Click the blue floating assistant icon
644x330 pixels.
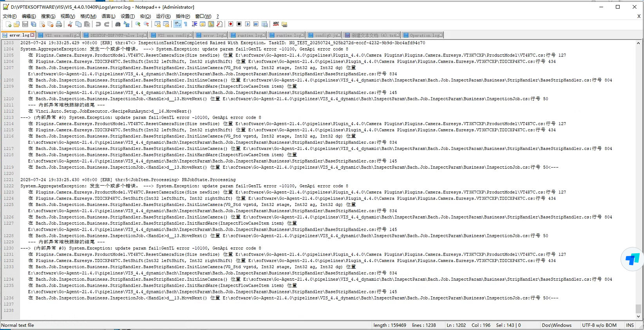632,259
